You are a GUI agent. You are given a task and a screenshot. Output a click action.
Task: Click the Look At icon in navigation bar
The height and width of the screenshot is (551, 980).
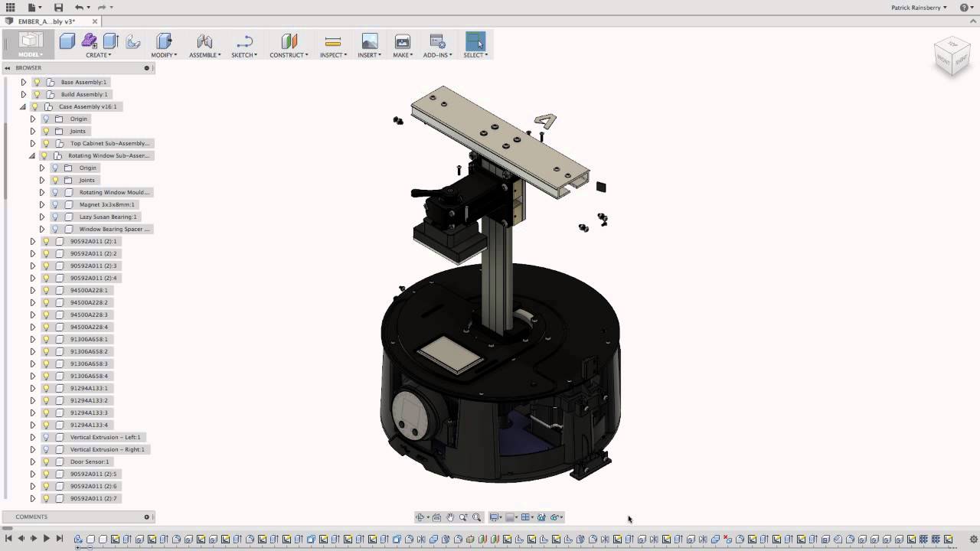[x=436, y=517]
